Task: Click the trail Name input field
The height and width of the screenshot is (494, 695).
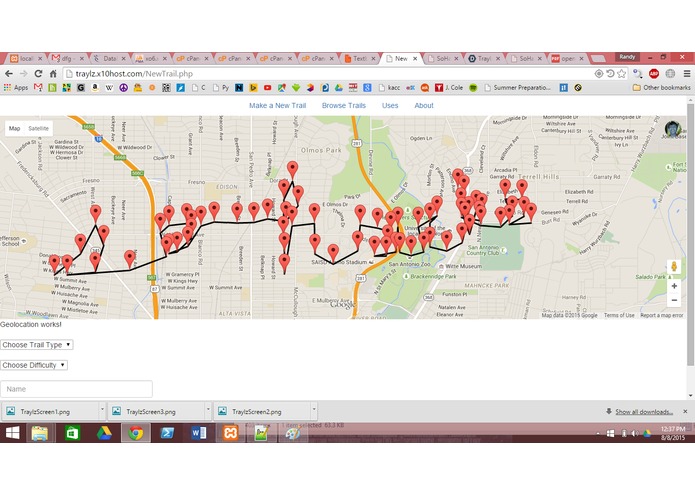Action: coord(76,389)
